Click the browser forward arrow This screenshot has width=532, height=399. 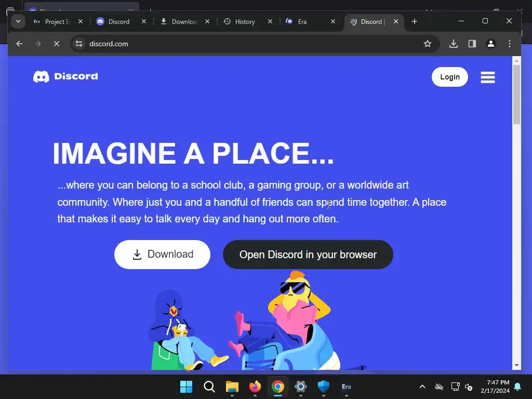pos(37,44)
